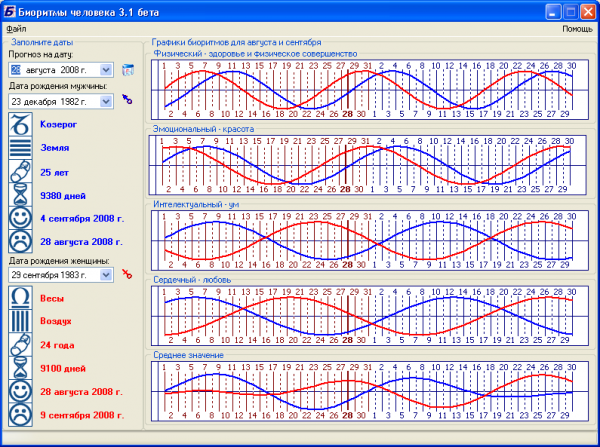Image resolution: width=600 pixels, height=447 pixels.
Task: Click the red Air element icon
Action: 20,321
